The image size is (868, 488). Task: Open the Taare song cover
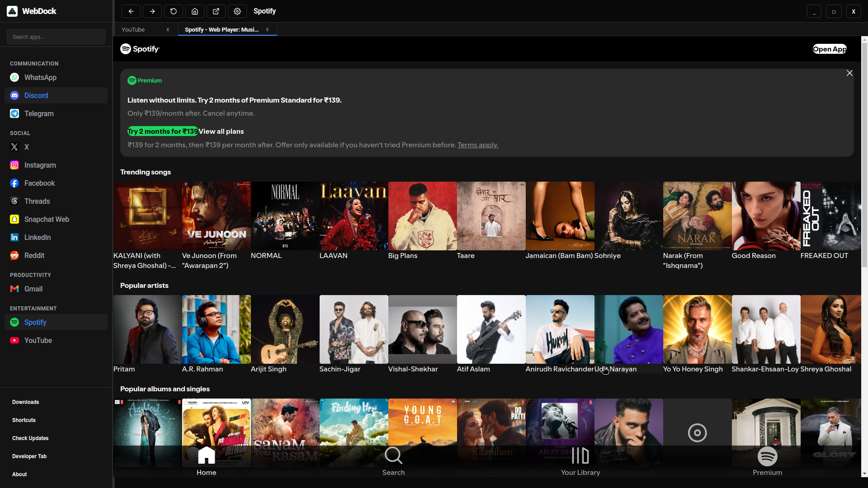tap(491, 216)
